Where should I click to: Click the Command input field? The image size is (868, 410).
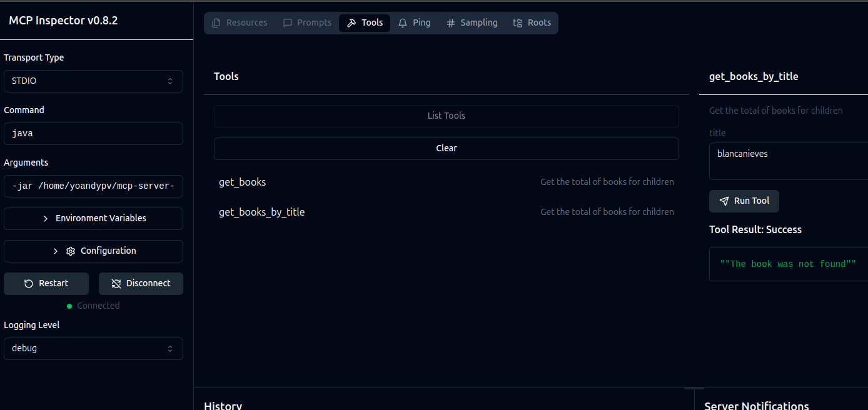[93, 134]
